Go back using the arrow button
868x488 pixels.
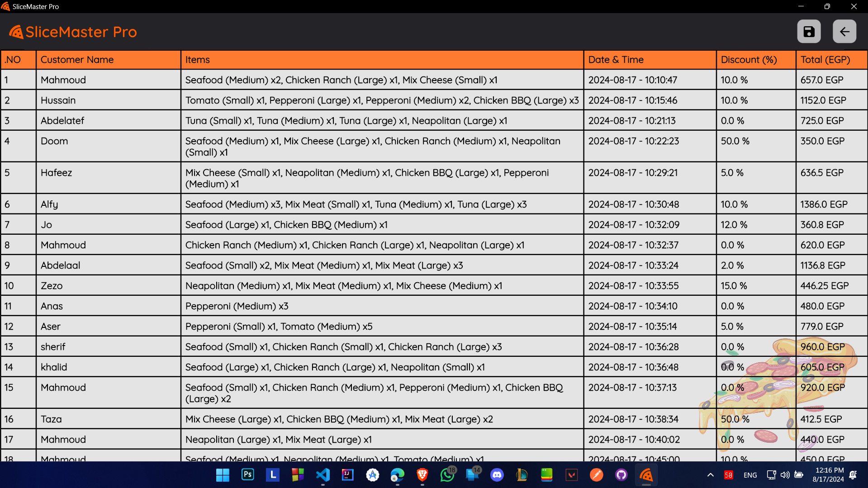pyautogui.click(x=844, y=32)
